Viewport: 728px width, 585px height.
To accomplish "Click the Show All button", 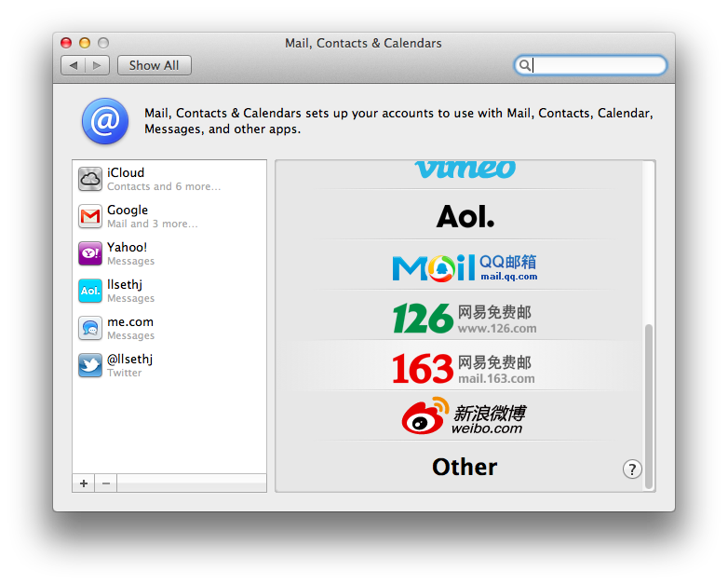I will point(154,65).
